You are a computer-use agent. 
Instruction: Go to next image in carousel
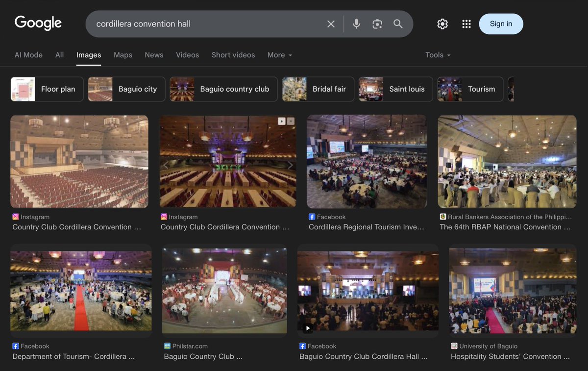tap(290, 165)
